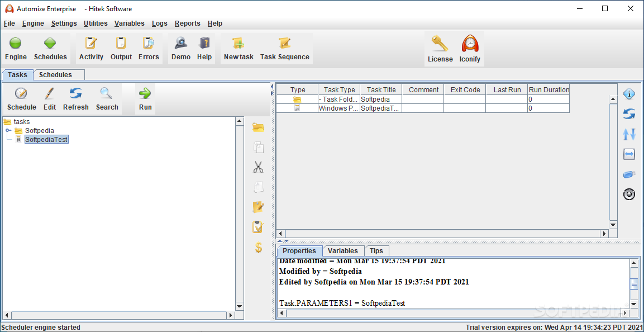Select the 'Windows P...' task type cell
Viewport: 644px width, 332px height.
[339, 108]
